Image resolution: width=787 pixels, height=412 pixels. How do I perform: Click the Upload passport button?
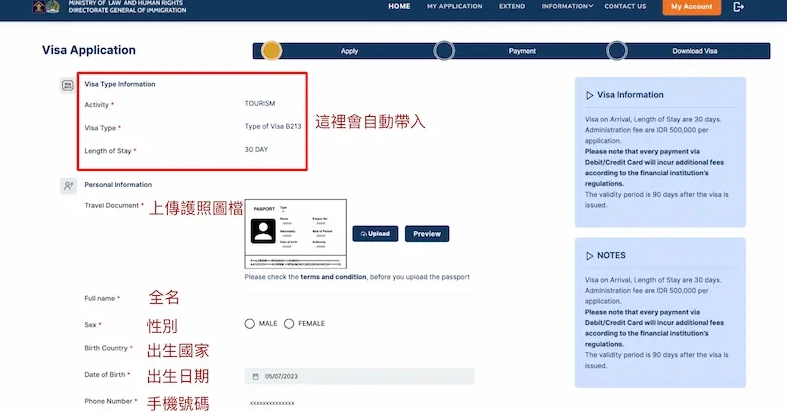tap(375, 234)
